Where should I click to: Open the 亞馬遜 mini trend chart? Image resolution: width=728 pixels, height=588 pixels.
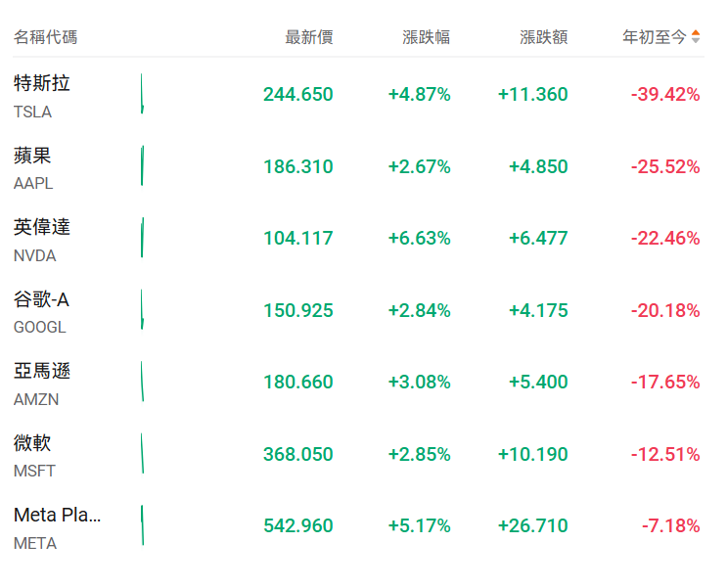tap(142, 382)
